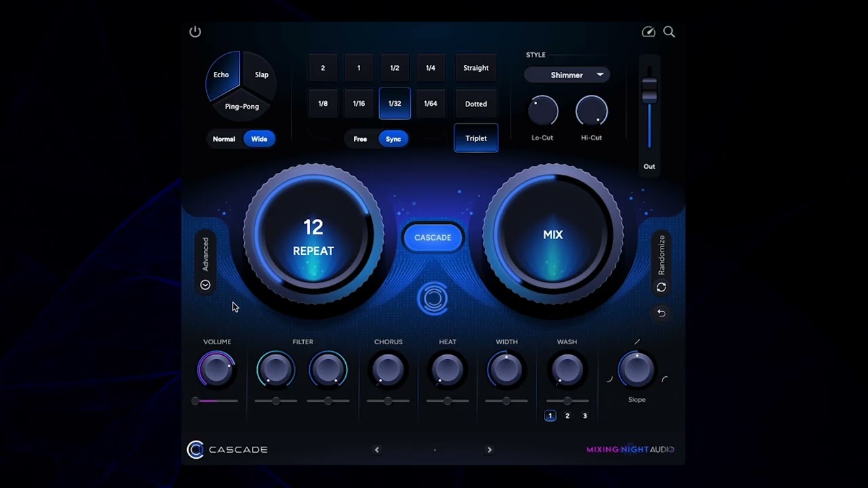
Task: Set timing mode to Free
Action: point(360,139)
